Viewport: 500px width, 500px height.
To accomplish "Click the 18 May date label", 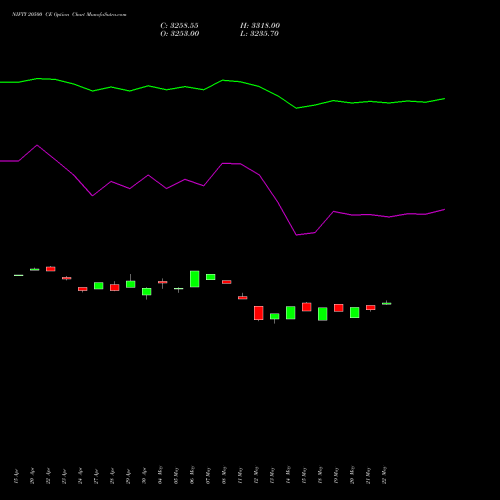I will point(320,475).
